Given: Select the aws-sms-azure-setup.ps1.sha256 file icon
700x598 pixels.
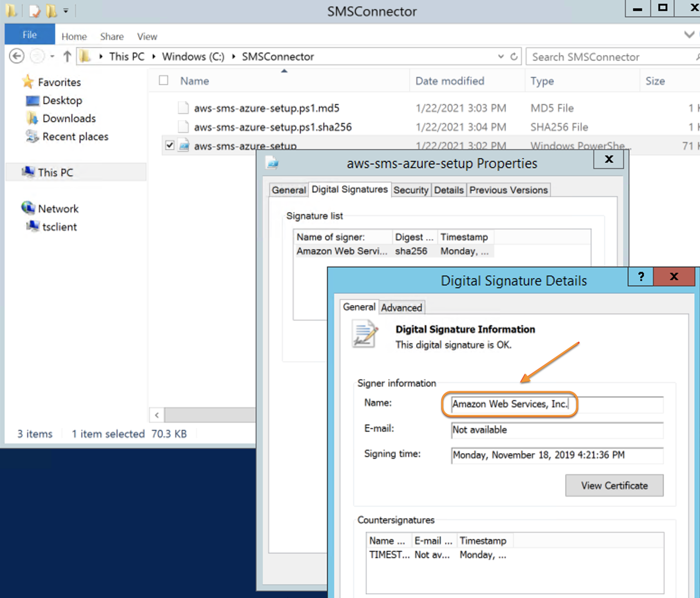Looking at the screenshot, I should pos(183,127).
